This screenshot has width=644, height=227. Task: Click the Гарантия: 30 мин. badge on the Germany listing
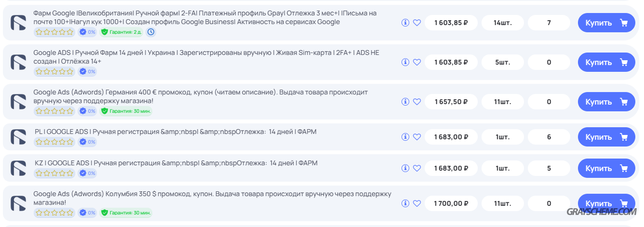point(126,111)
